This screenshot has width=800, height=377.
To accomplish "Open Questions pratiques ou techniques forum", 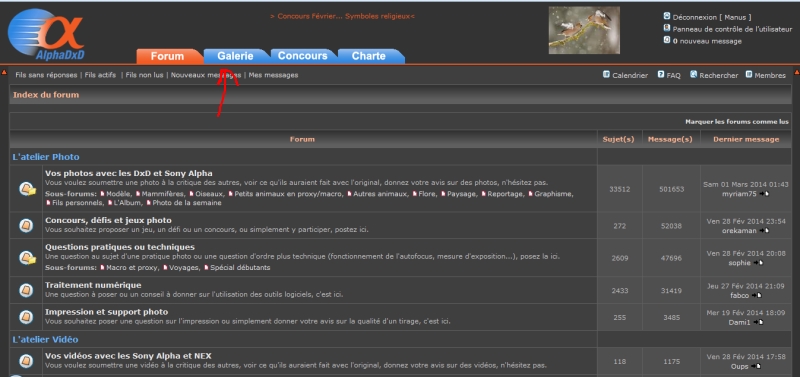I will pos(120,247).
